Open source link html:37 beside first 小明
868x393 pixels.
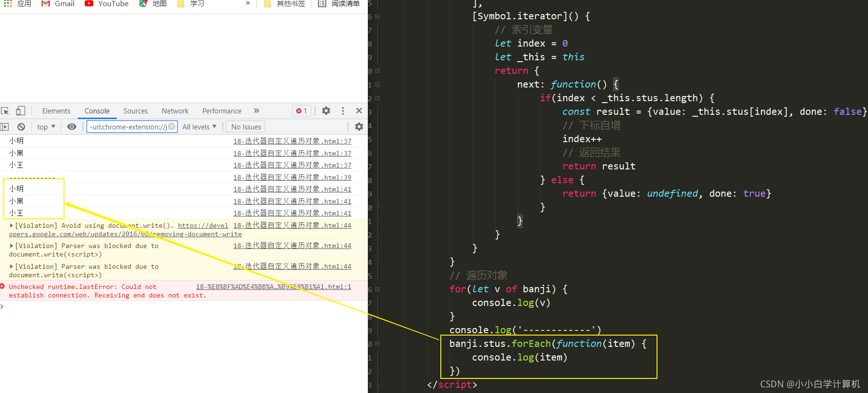point(292,141)
